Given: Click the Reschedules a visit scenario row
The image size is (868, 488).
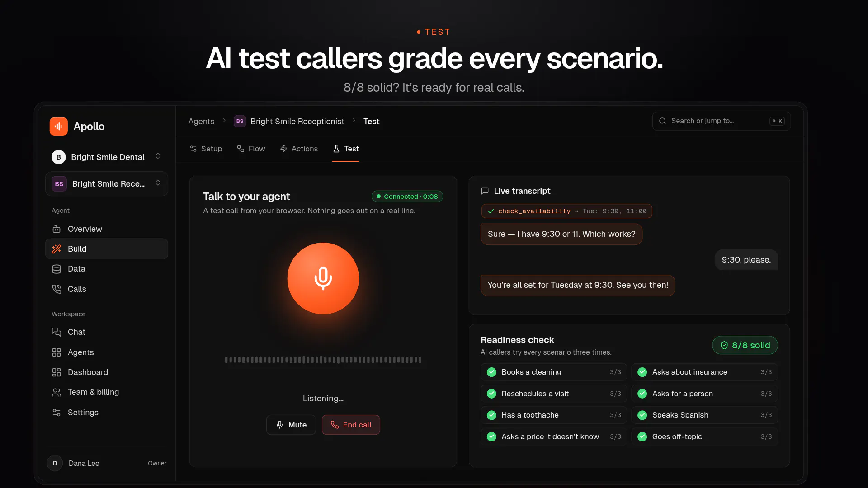Looking at the screenshot, I should coord(554,394).
